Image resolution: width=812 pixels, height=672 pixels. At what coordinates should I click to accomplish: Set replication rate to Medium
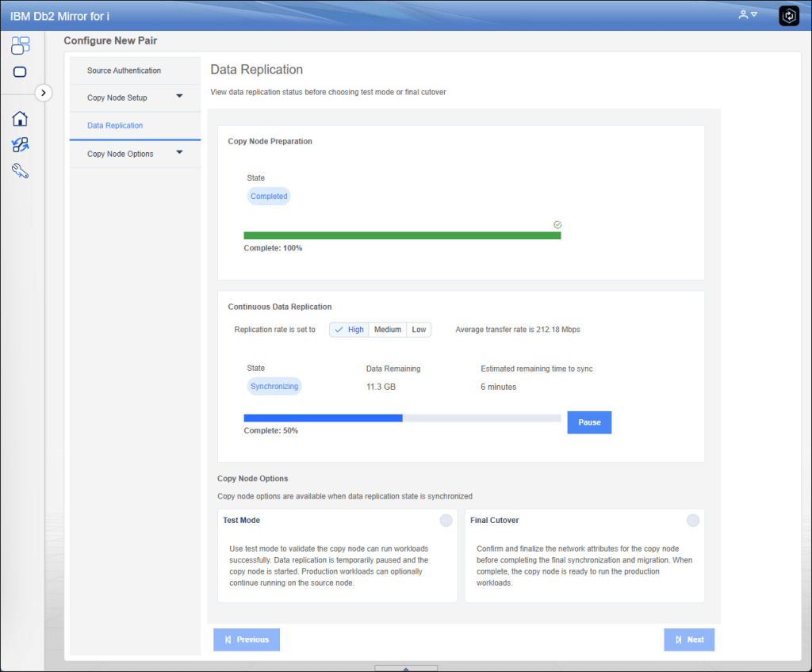click(387, 330)
